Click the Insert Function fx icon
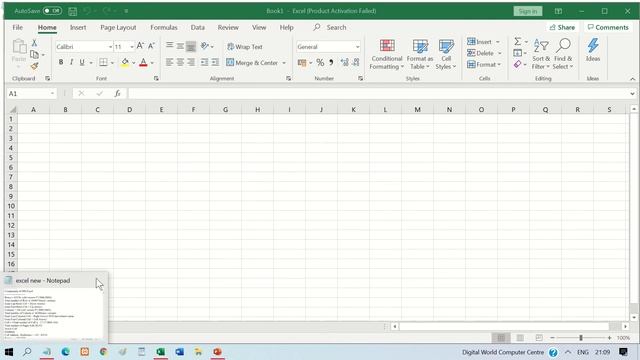Image resolution: width=640 pixels, height=360 pixels. (117, 93)
